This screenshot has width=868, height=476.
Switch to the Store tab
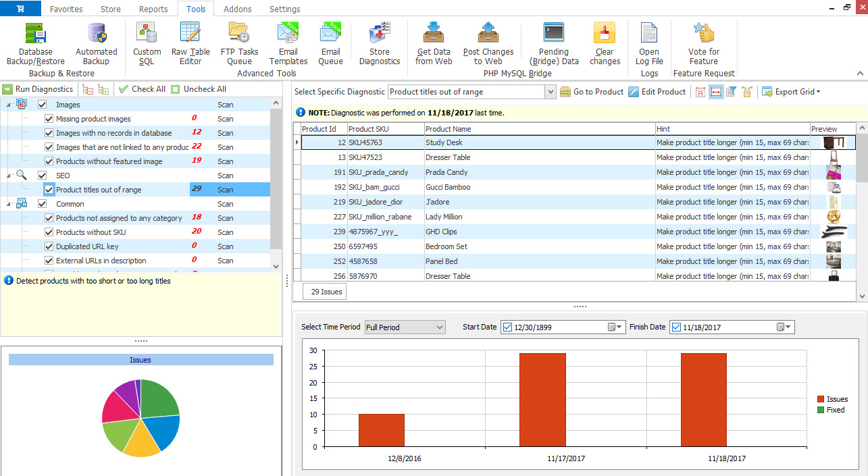click(111, 9)
